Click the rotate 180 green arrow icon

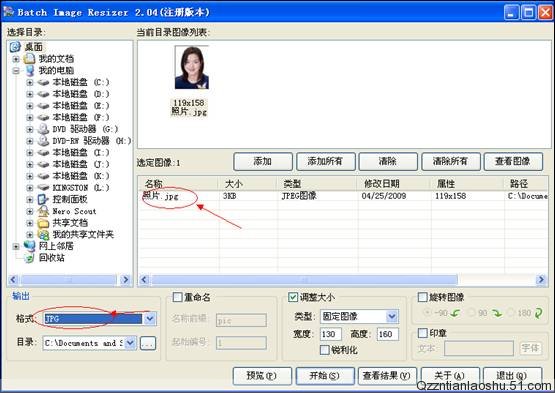[538, 313]
